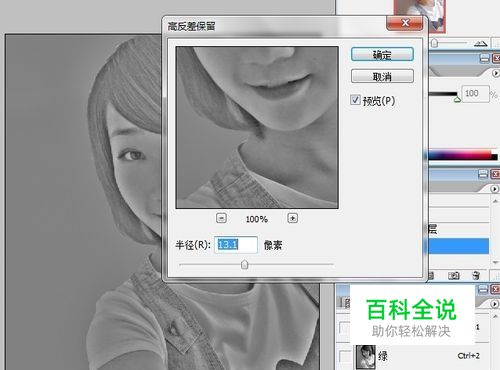
Task: Click the Color panel slider triangle handle
Action: click(x=457, y=99)
